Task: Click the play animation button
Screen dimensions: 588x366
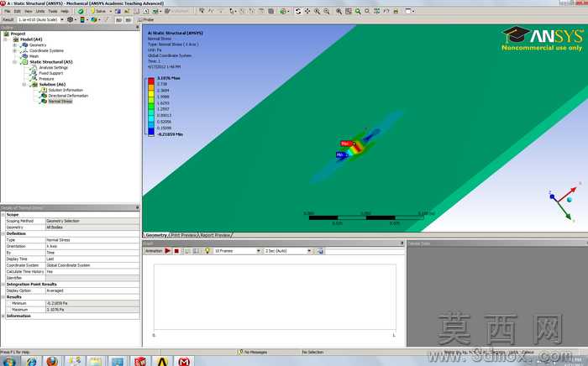Action: 168,251
